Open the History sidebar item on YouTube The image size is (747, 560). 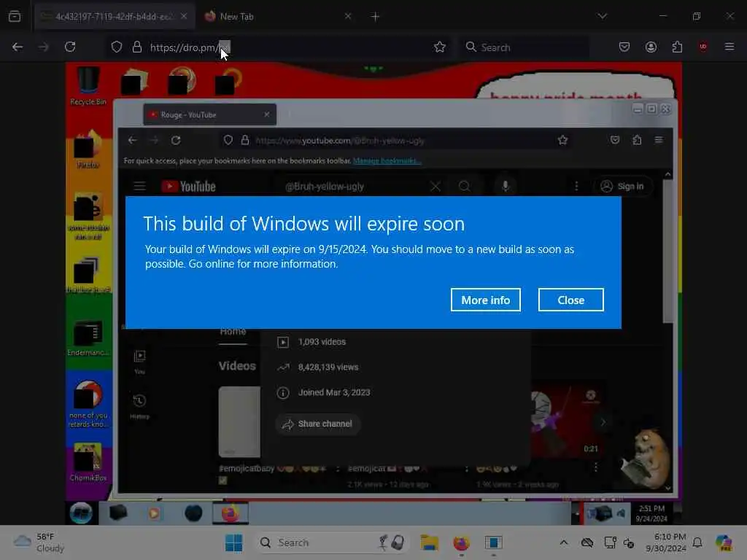tap(139, 405)
